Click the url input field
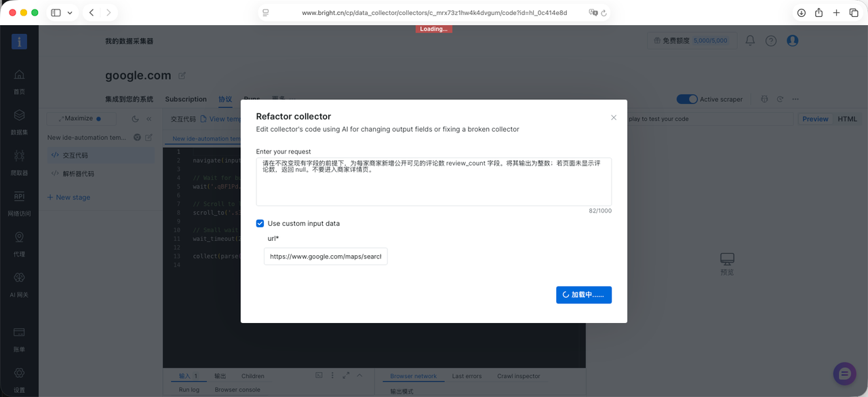868x397 pixels. tap(325, 257)
